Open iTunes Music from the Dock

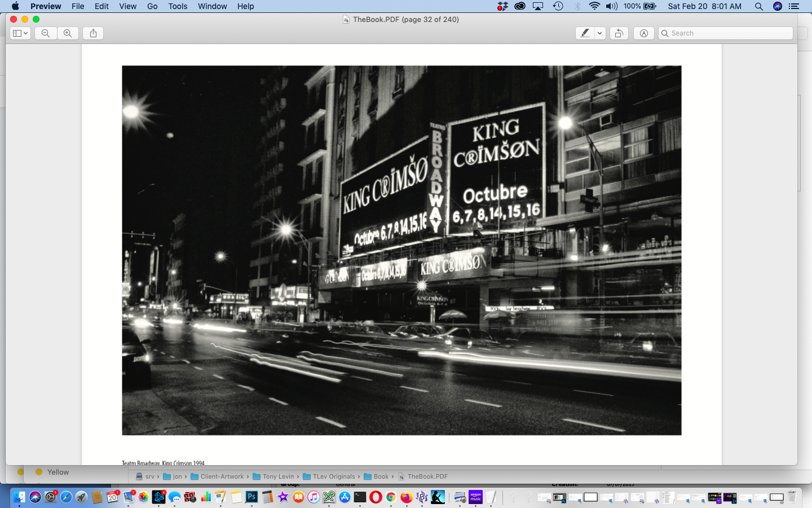[314, 497]
